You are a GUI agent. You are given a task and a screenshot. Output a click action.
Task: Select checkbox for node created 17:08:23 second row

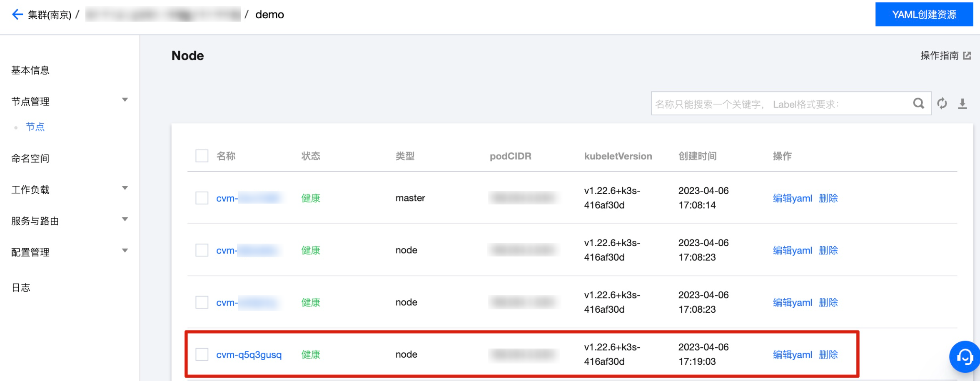coord(202,250)
